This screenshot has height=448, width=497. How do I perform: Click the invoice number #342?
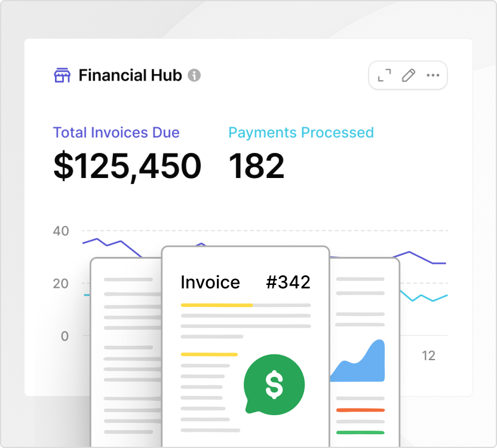coord(288,282)
